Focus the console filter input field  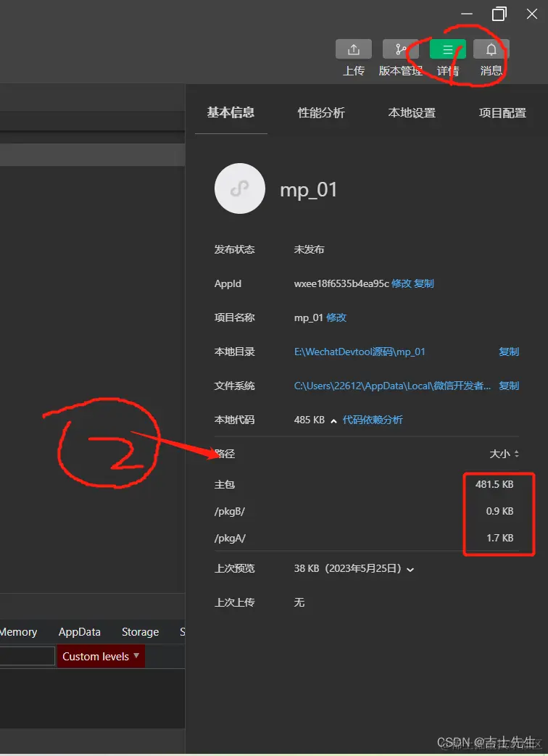coord(27,656)
